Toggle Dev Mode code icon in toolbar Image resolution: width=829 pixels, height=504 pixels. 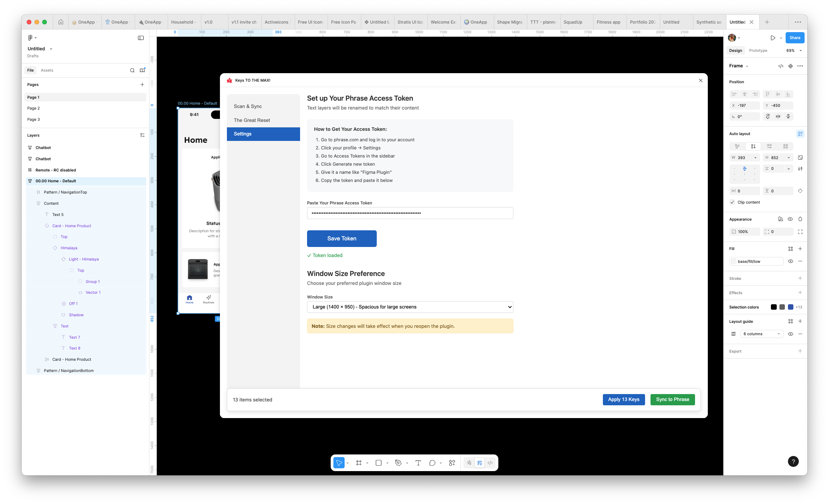tap(490, 463)
